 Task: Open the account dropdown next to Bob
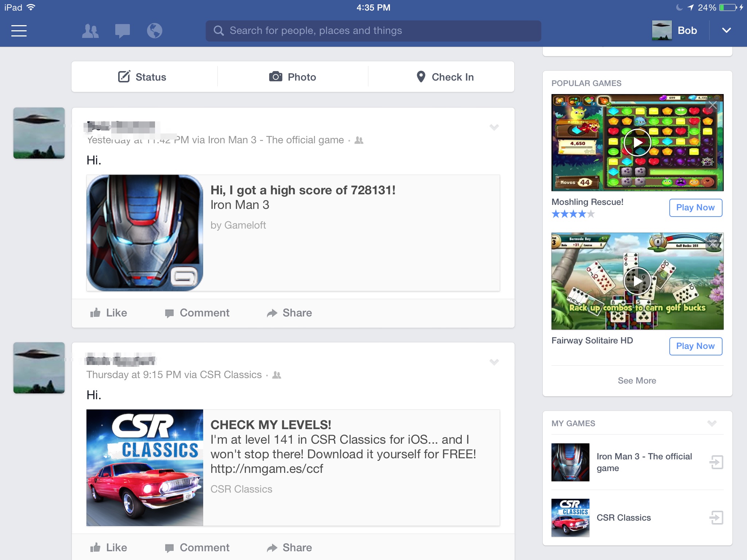coord(727,31)
